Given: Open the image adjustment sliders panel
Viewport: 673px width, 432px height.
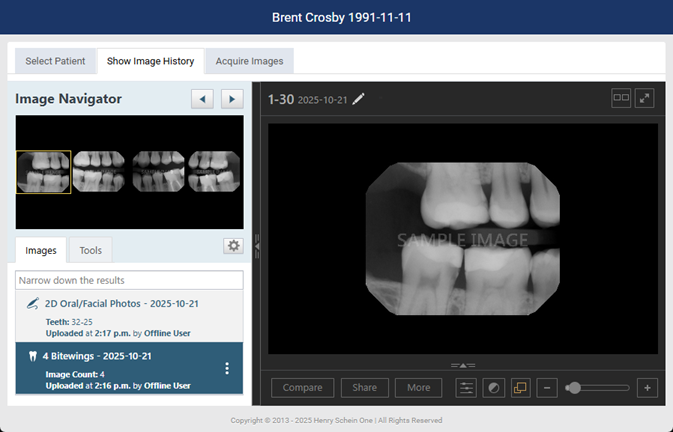Looking at the screenshot, I should coord(466,388).
